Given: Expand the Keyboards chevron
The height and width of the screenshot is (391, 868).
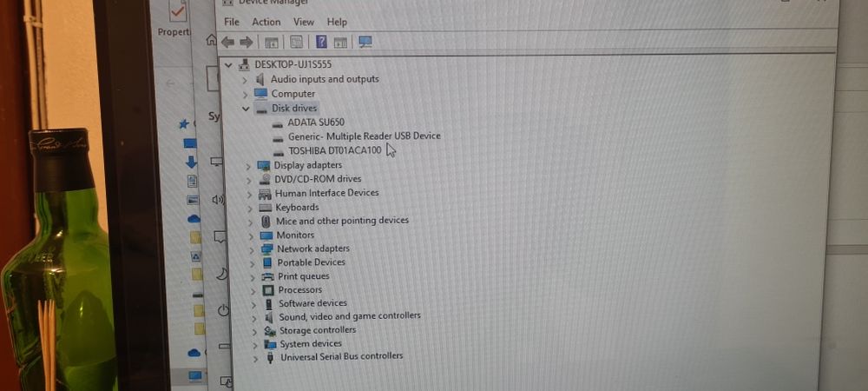Looking at the screenshot, I should (250, 209).
